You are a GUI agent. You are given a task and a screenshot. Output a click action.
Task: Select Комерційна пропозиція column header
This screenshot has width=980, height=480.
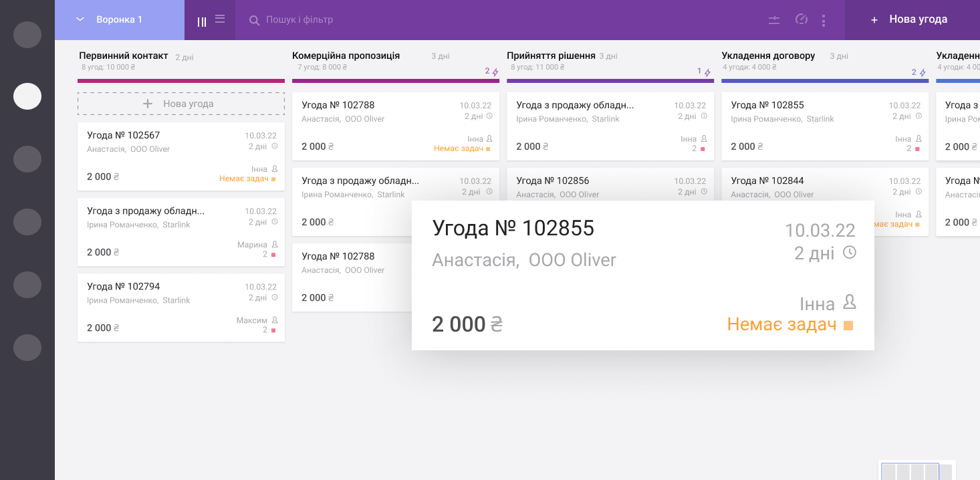point(346,56)
